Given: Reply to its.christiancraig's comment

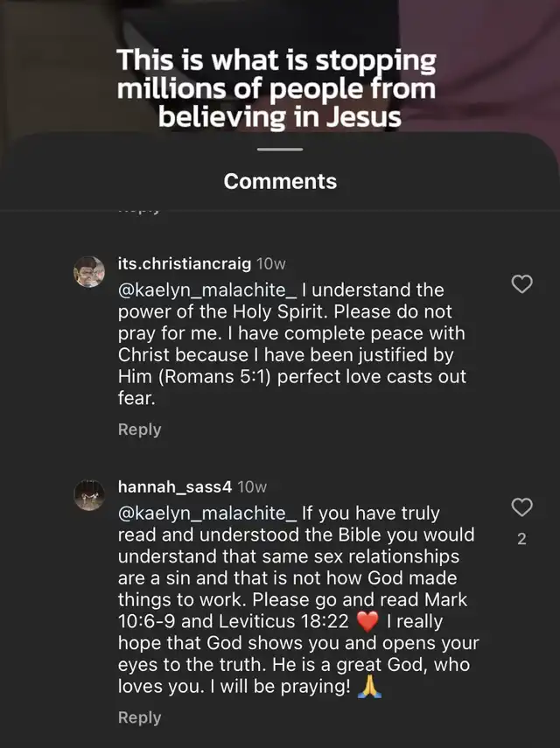Looking at the screenshot, I should click(140, 430).
